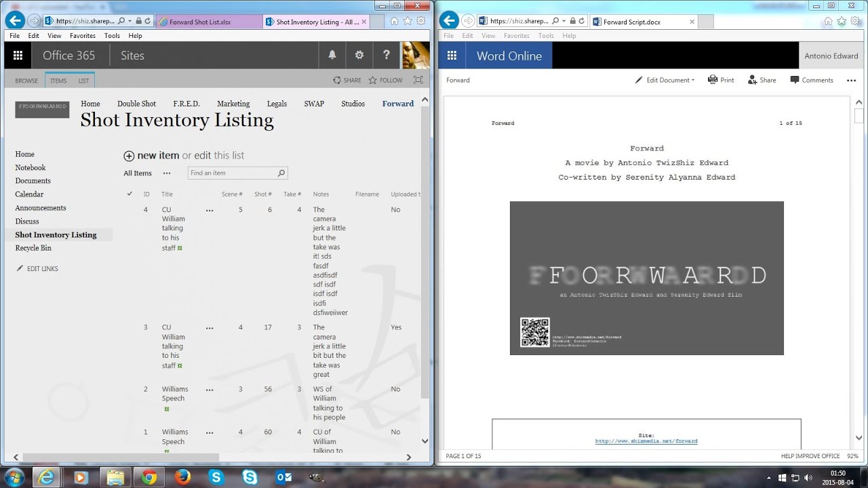Click volume icon in system tray
Image resolution: width=868 pixels, height=488 pixels.
[x=808, y=477]
